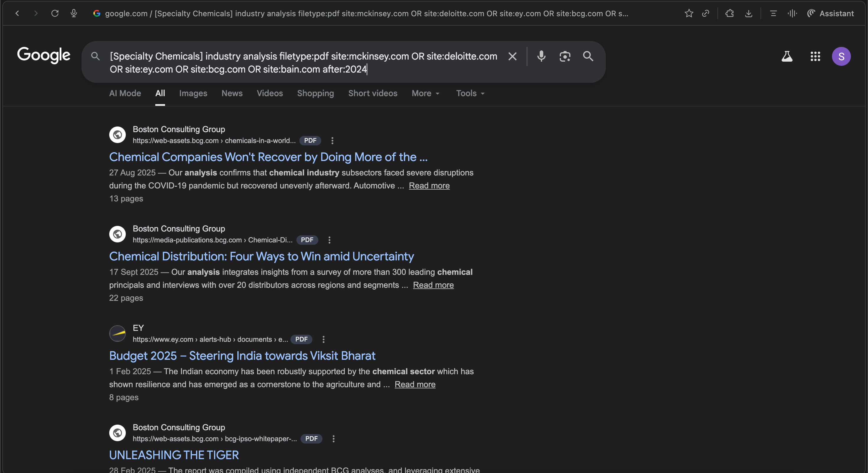The height and width of the screenshot is (473, 868).
Task: Open the three-dot menu for the EY result
Action: click(x=324, y=339)
